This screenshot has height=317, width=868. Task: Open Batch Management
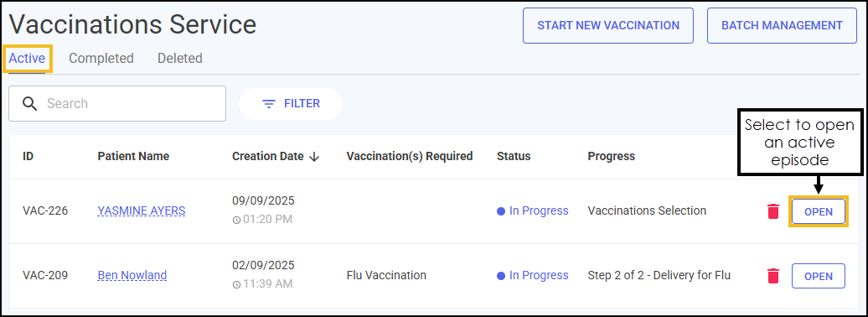pos(782,25)
